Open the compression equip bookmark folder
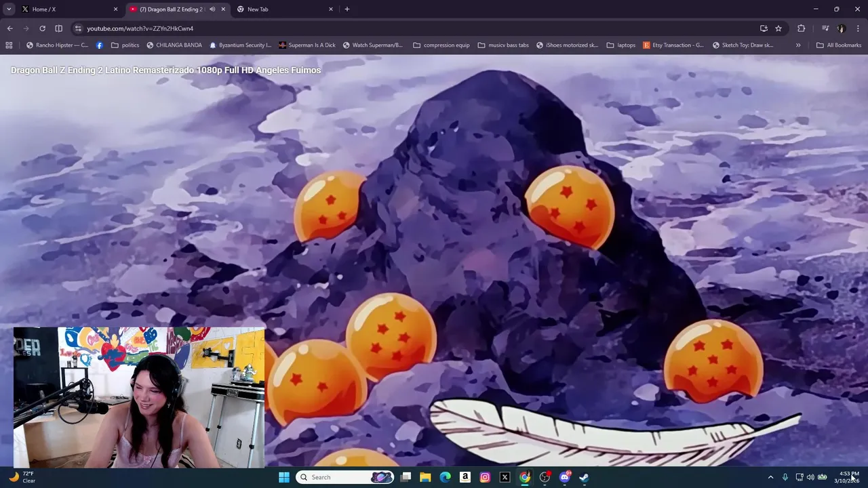 click(x=441, y=45)
